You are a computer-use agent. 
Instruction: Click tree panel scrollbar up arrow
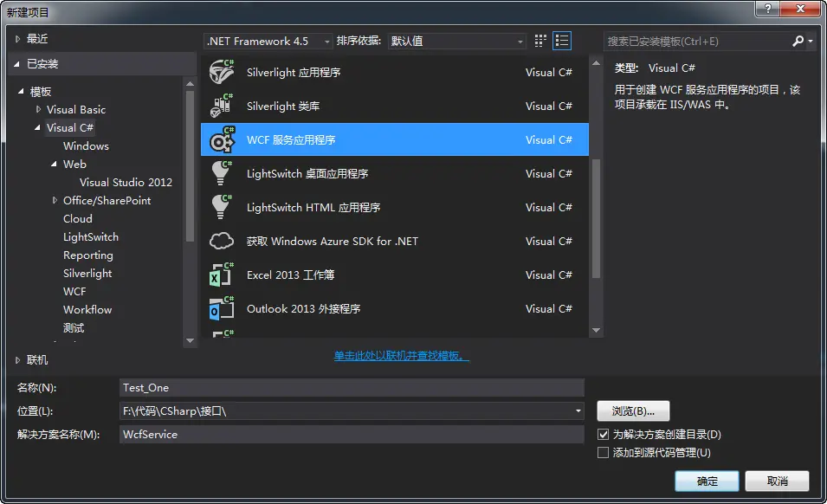pyautogui.click(x=191, y=83)
